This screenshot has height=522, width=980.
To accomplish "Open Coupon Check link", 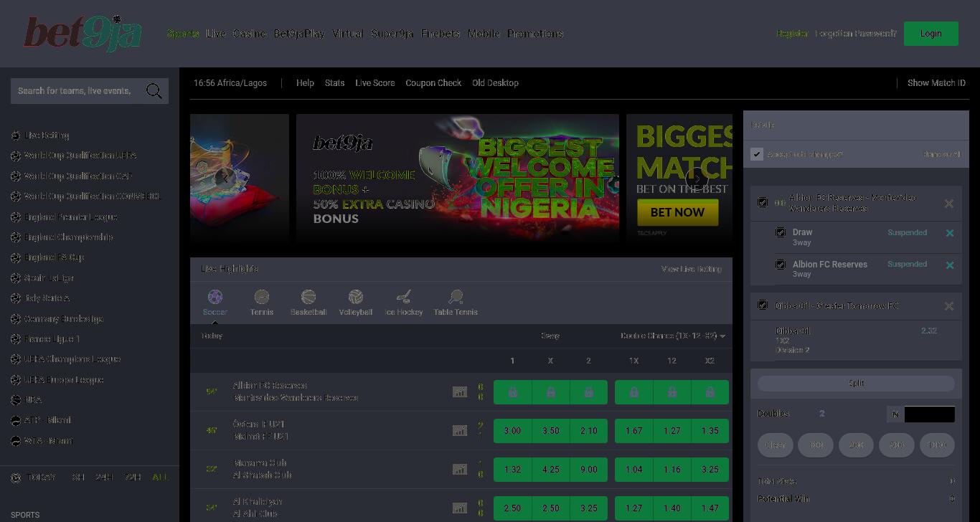I will pos(433,83).
